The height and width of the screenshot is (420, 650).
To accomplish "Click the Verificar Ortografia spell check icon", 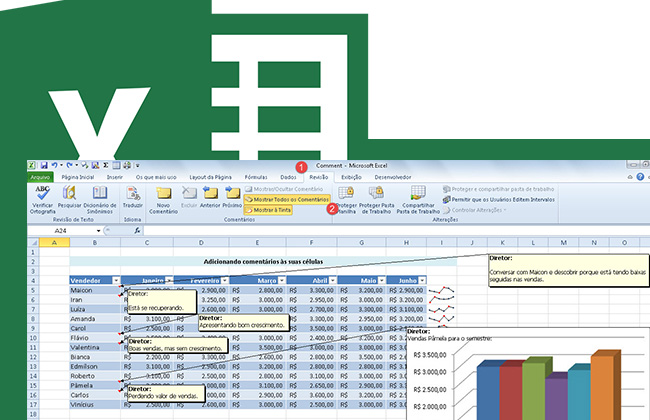I will [x=43, y=193].
